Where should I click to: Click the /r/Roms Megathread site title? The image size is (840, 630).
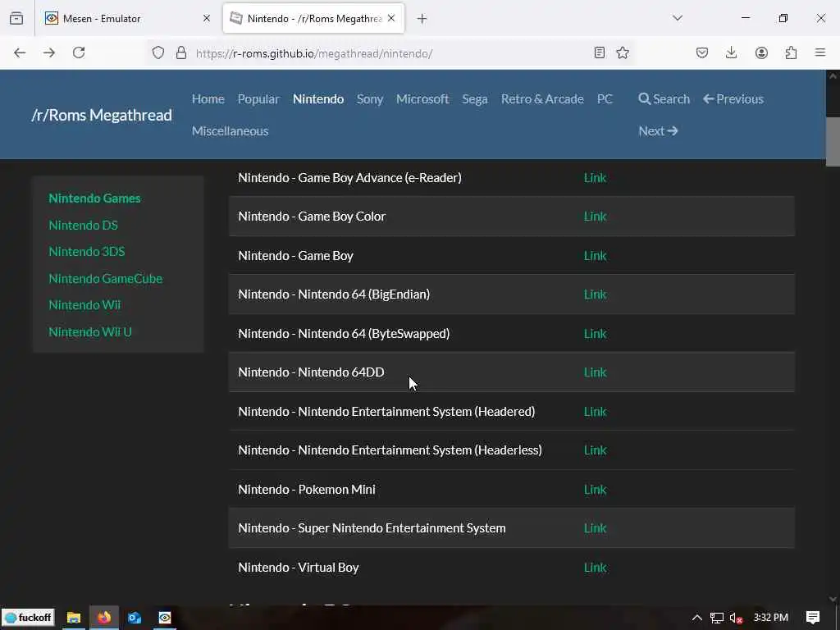tap(101, 115)
